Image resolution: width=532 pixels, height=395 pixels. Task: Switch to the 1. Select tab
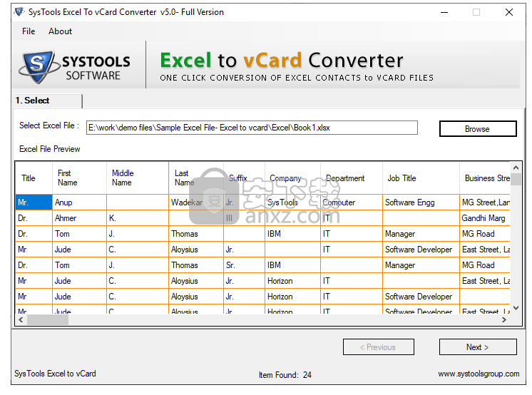pos(48,101)
